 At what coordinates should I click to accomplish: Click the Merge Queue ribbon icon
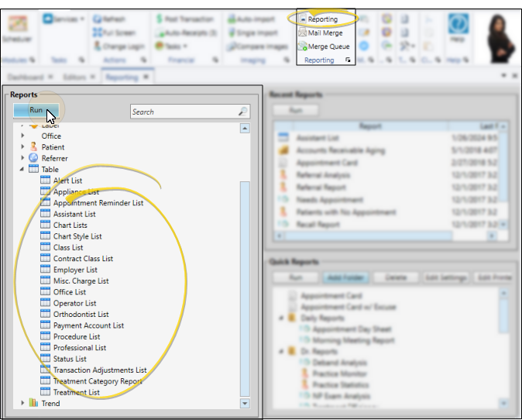[x=302, y=46]
